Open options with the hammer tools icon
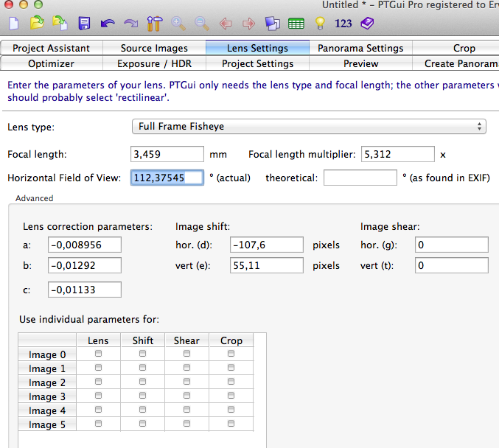Viewport: 499px width, 448px height. [x=155, y=24]
